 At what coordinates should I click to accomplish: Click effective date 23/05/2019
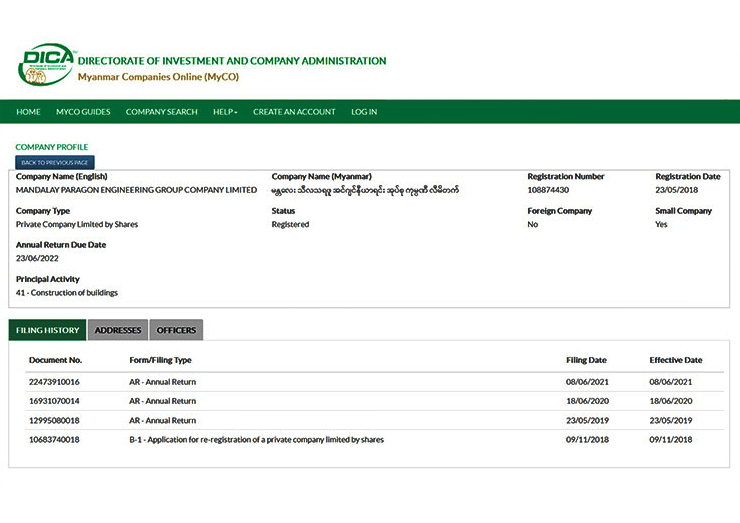[671, 421]
